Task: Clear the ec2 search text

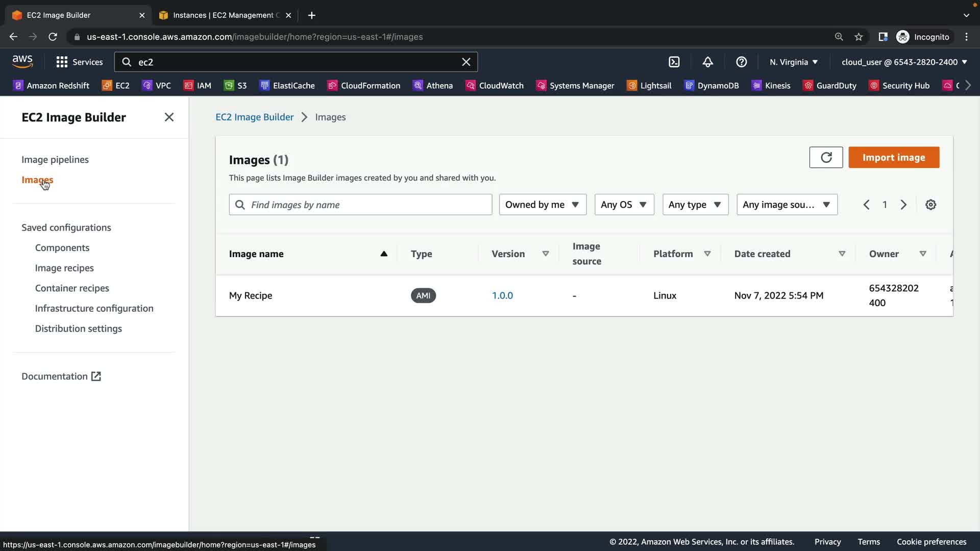Action: (465, 62)
